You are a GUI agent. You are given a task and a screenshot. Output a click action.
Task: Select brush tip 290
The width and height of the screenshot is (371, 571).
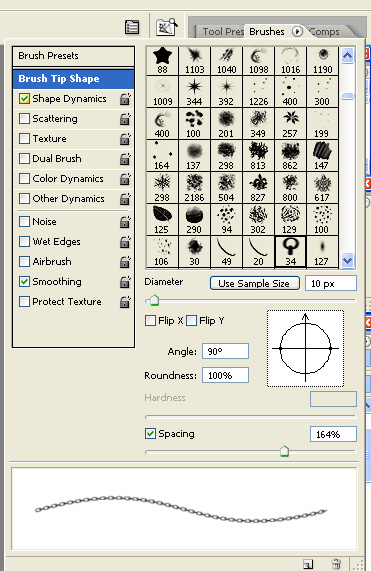click(194, 220)
